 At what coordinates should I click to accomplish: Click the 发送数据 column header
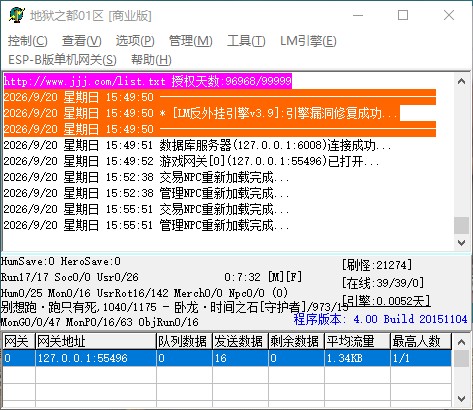pos(240,341)
